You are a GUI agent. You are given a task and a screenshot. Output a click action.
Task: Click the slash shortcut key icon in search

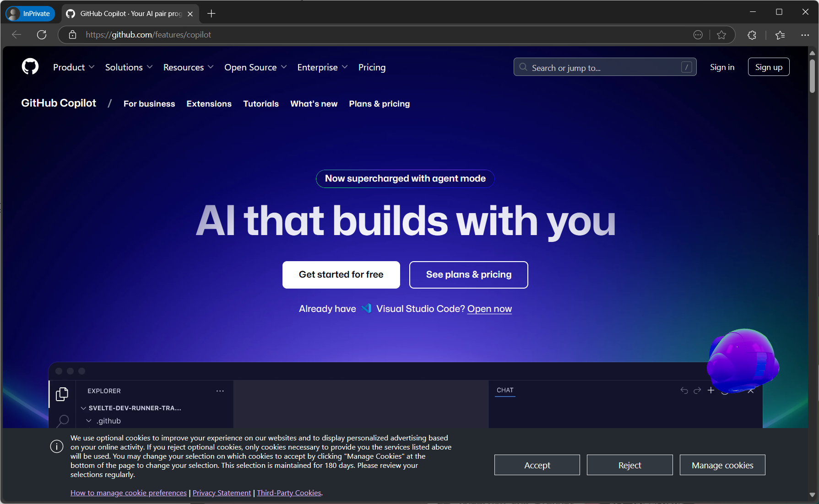click(686, 67)
